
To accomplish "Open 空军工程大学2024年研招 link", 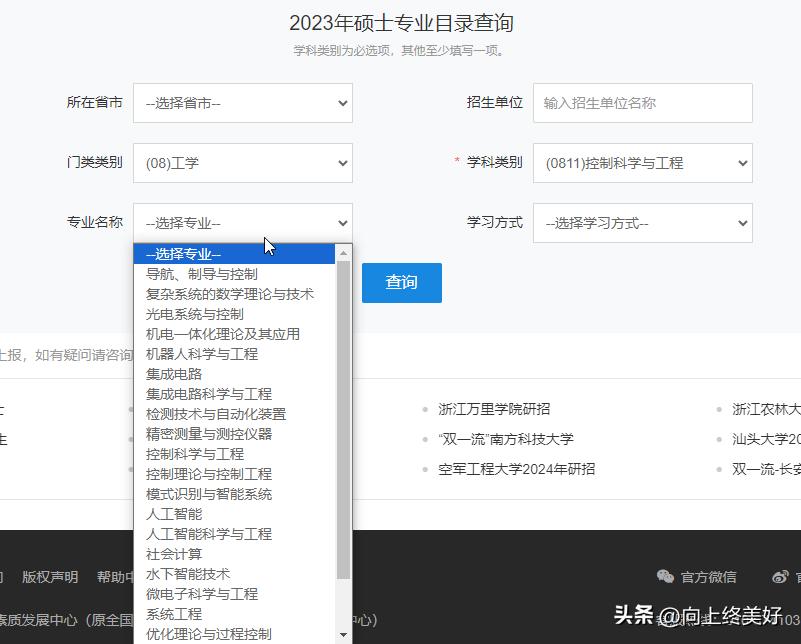I will tap(516, 468).
